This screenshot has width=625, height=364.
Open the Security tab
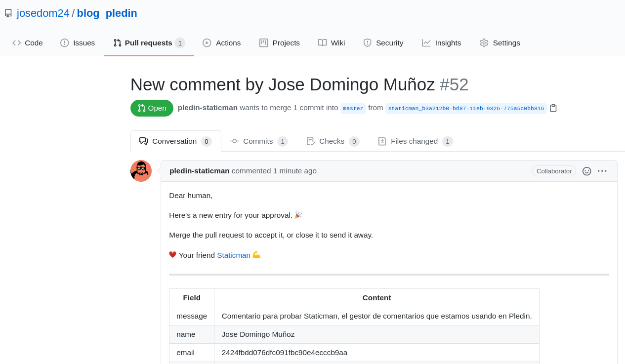(383, 43)
